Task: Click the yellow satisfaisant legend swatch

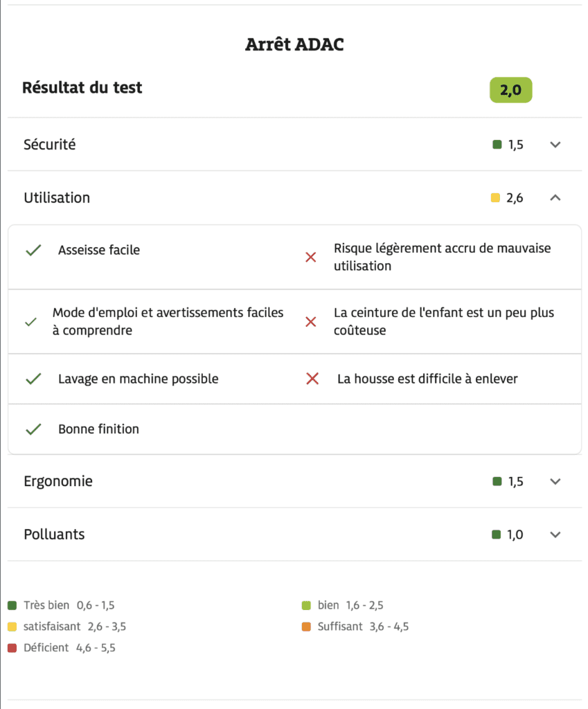Action: tap(12, 627)
